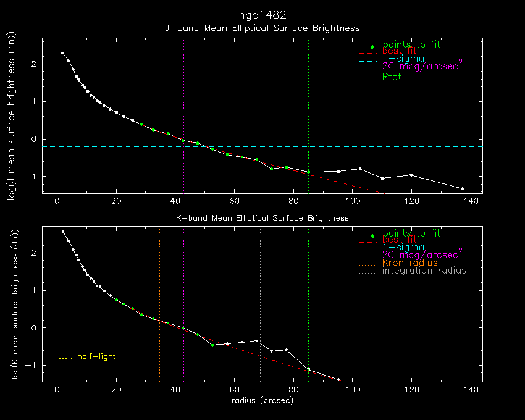Select 'Rtot' legend entry in J-band plot
525x420 pixels.
392,77
